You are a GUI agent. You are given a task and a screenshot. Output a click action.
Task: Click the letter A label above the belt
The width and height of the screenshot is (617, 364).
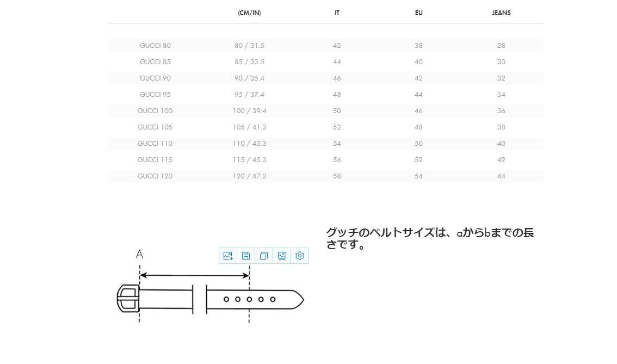click(139, 254)
